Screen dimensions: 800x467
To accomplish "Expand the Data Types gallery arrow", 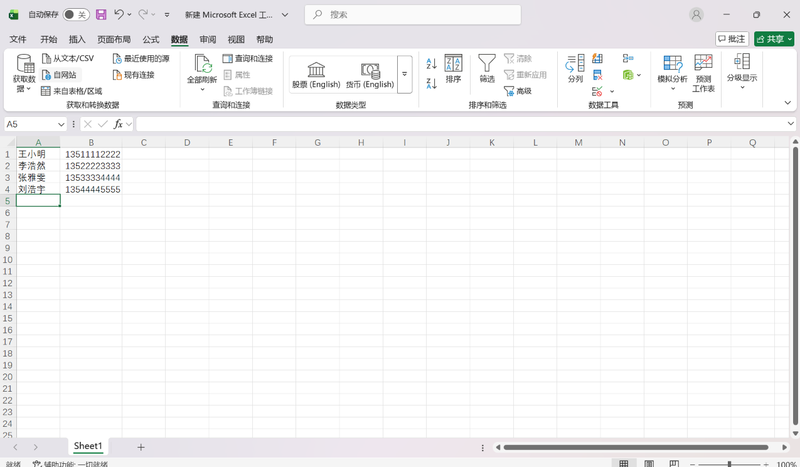I will 405,74.
